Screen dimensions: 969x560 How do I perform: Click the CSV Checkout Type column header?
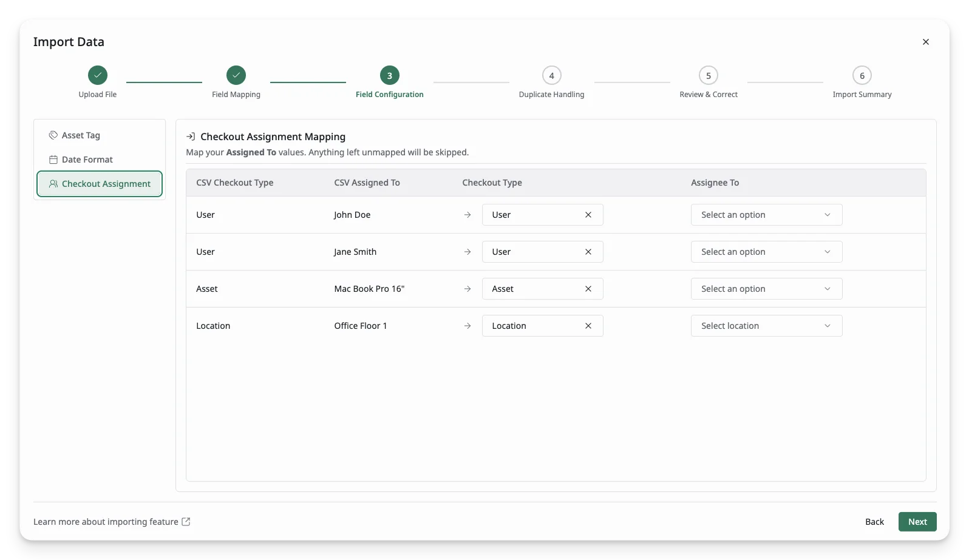235,183
